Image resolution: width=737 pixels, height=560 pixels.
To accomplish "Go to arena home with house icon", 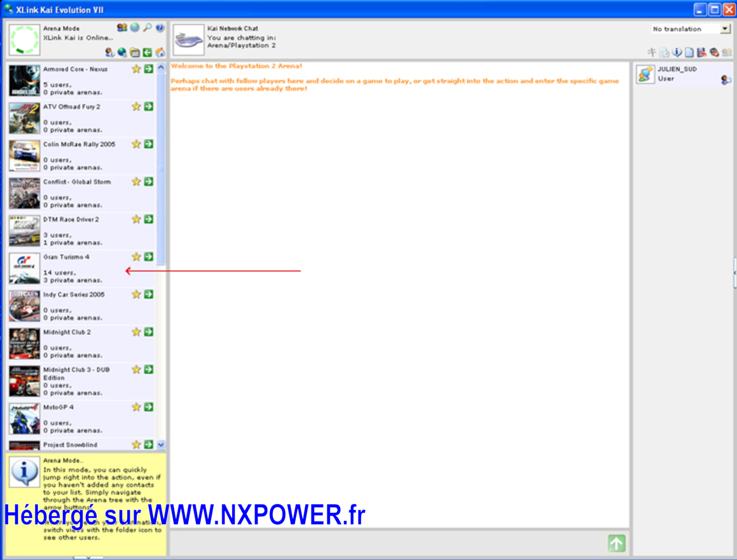I will click(x=160, y=52).
